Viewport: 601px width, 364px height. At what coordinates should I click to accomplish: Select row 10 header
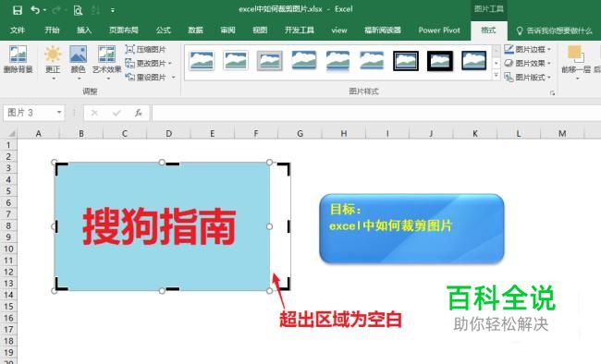(x=8, y=249)
